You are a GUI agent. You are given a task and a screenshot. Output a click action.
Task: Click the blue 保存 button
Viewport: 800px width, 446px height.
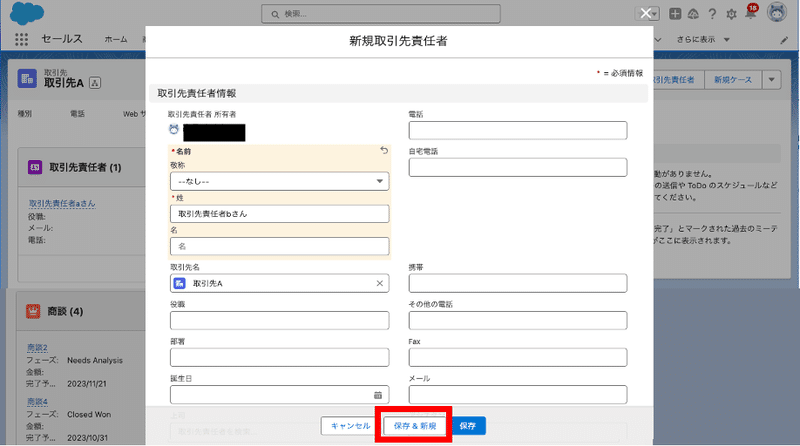tap(467, 426)
